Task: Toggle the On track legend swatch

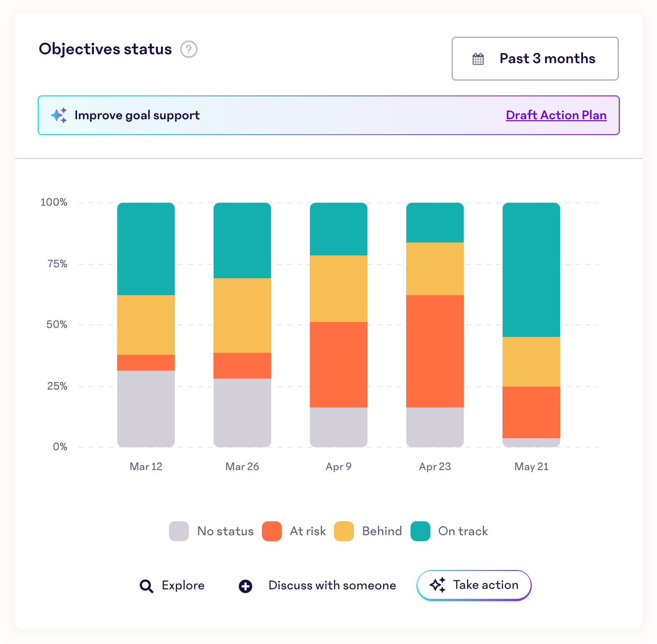Action: pos(420,531)
